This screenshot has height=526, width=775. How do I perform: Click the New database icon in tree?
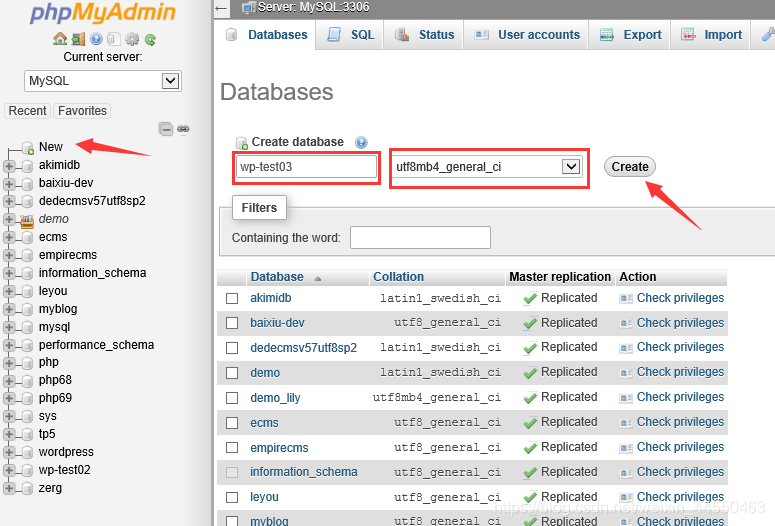28,147
